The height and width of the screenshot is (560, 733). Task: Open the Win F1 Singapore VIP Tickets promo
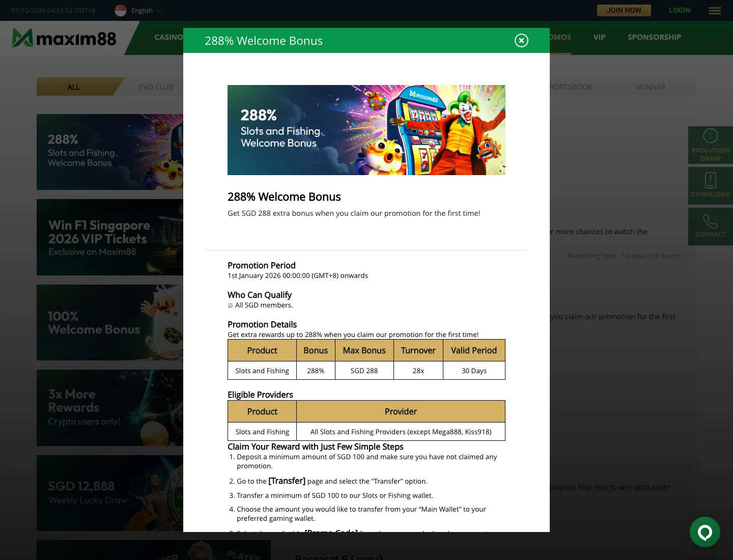[110, 237]
